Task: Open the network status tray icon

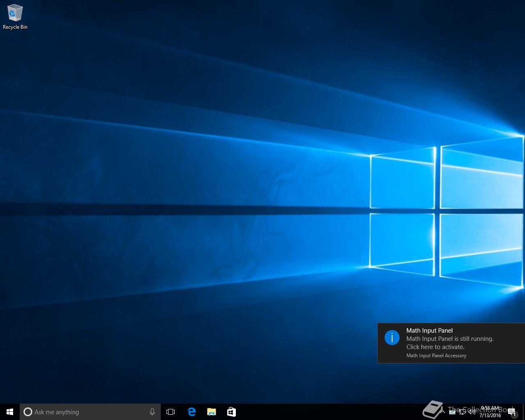Action: click(x=462, y=412)
